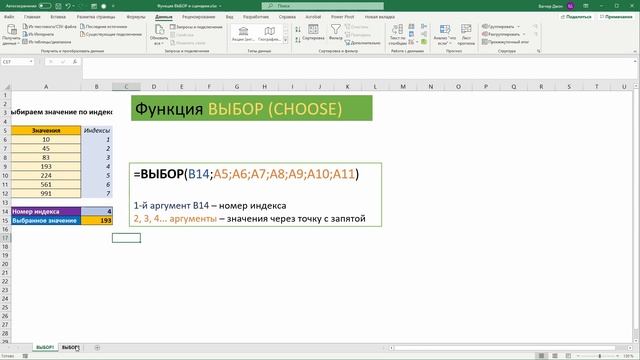
Task: Click Из текстового/CSV-файла button
Action: tap(49, 27)
